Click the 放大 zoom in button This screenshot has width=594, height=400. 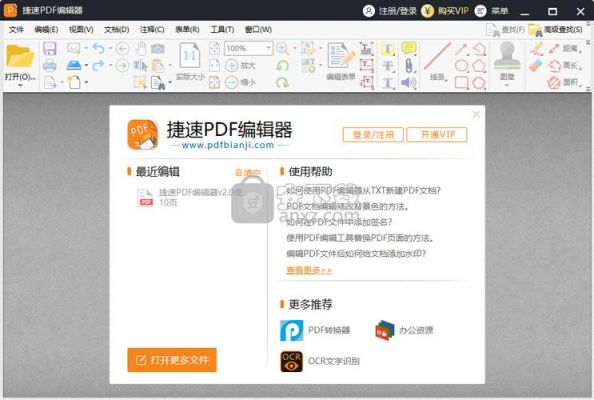point(240,66)
